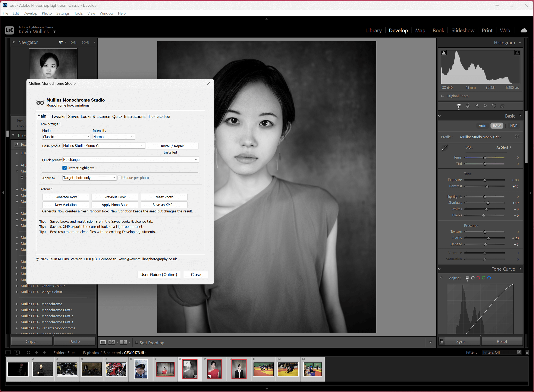This screenshot has height=392, width=534.
Task: Click the Generate Now button
Action: pos(66,197)
